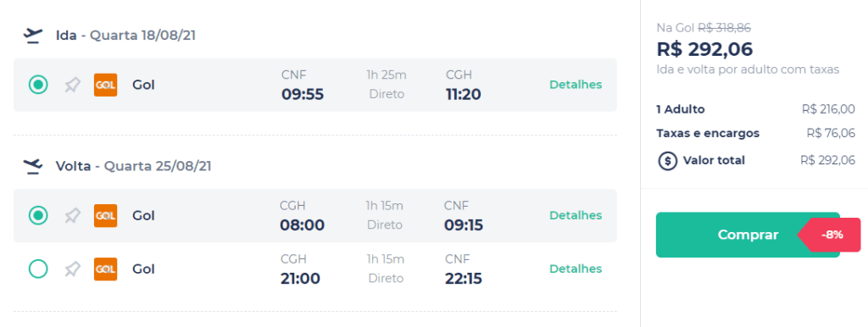Click the Comprar button

pyautogui.click(x=748, y=235)
